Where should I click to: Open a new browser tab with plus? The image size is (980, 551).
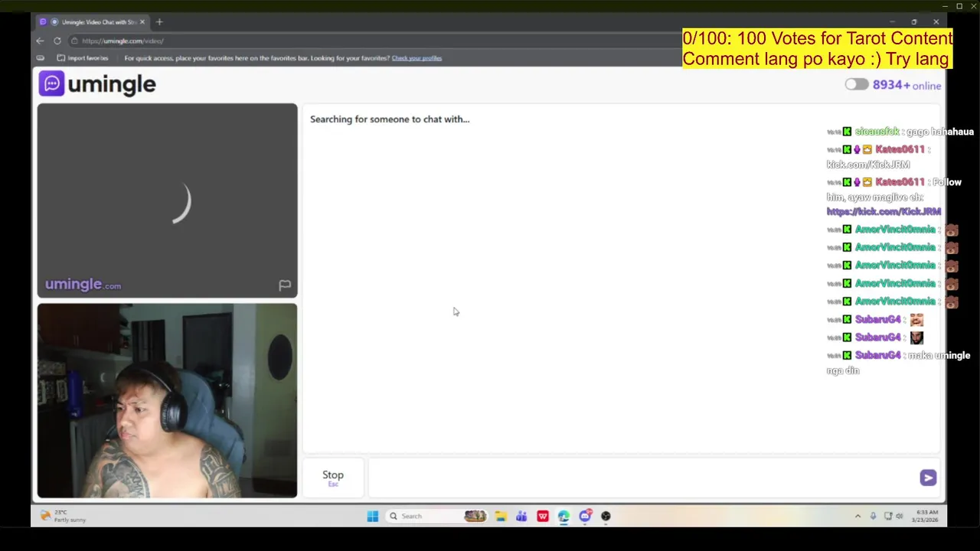(159, 21)
